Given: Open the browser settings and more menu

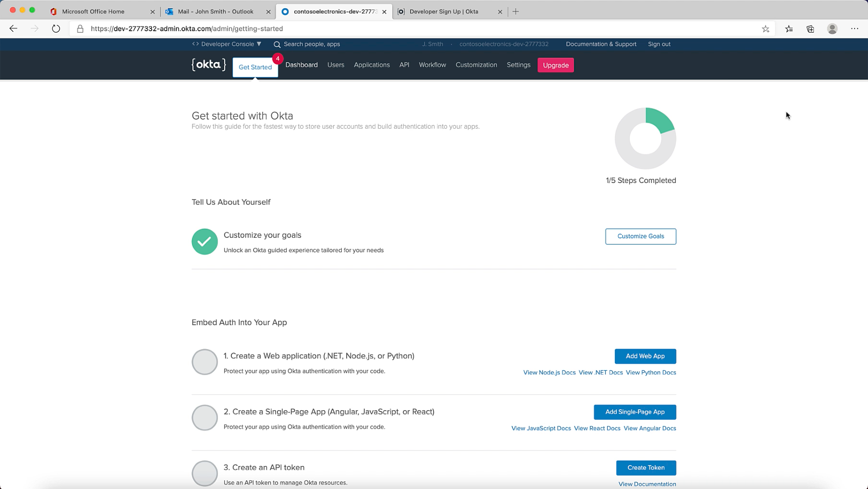Looking at the screenshot, I should (x=855, y=29).
